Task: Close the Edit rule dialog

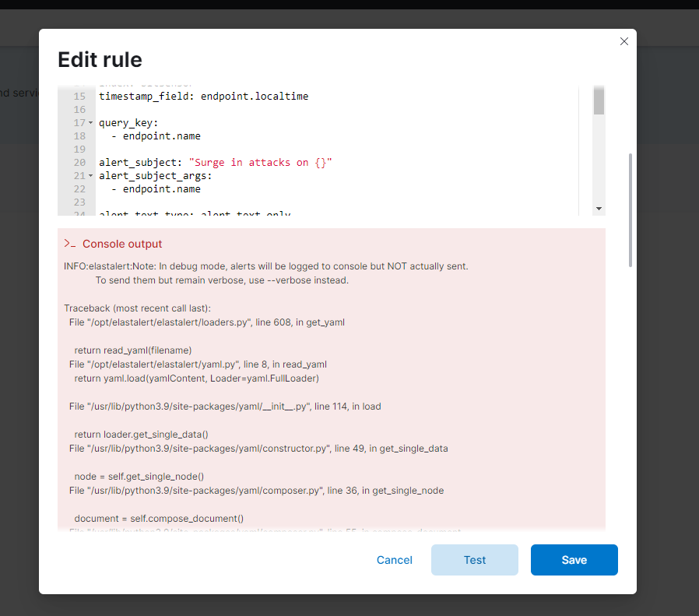Action: (624, 41)
